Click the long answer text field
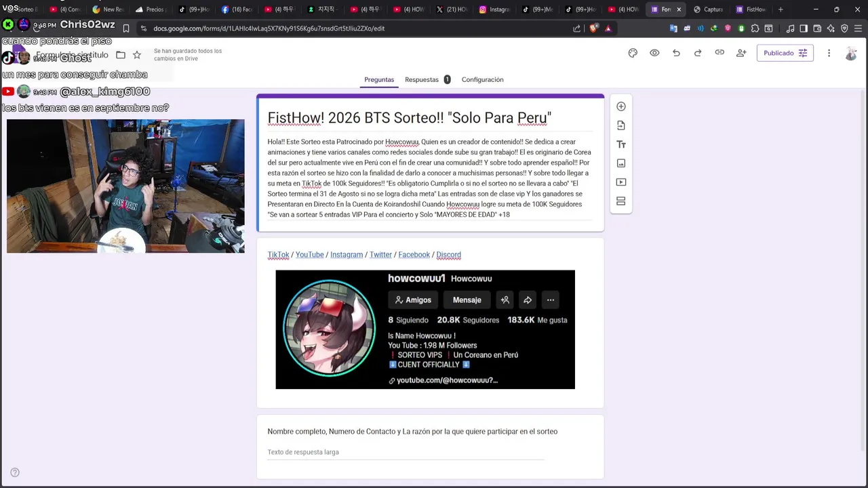The image size is (868, 488). pos(406,452)
